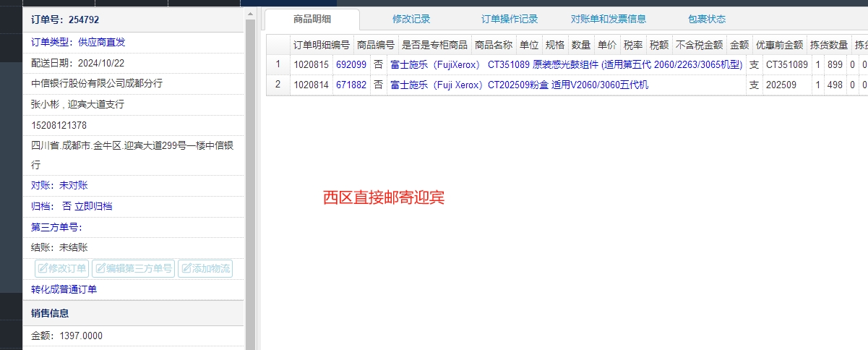The width and height of the screenshot is (868, 350).
Task: Click the 销售信息 section header
Action: point(134,313)
